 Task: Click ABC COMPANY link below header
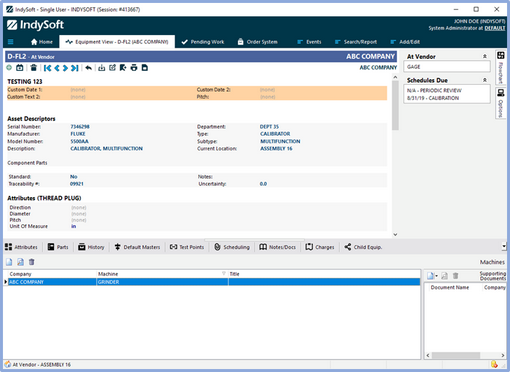coord(378,67)
